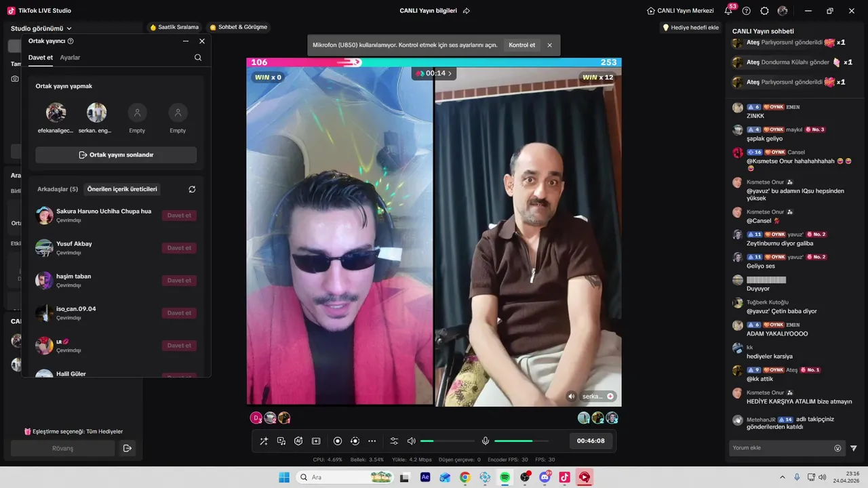Open profile avatar in title bar

pyautogui.click(x=783, y=11)
